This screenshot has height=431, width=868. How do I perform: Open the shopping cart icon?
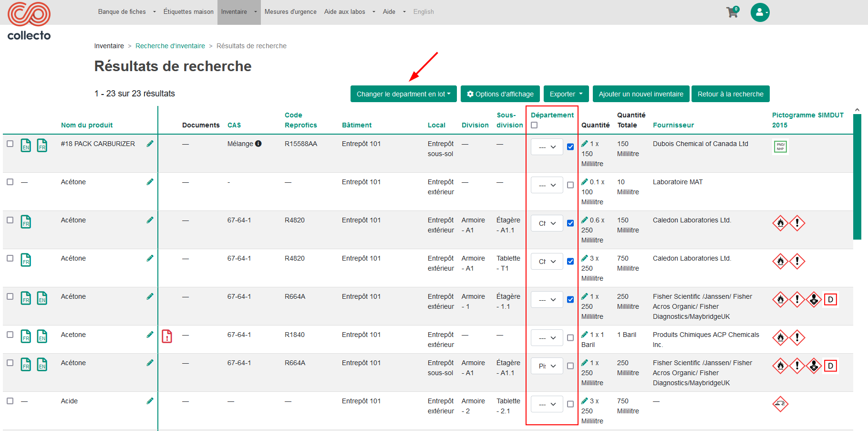click(x=732, y=12)
